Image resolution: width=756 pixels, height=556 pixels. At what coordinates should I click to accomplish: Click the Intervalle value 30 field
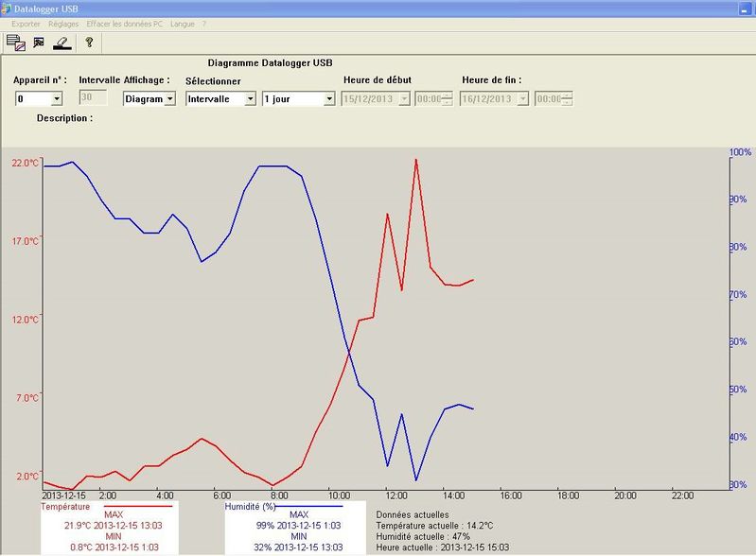(x=93, y=97)
